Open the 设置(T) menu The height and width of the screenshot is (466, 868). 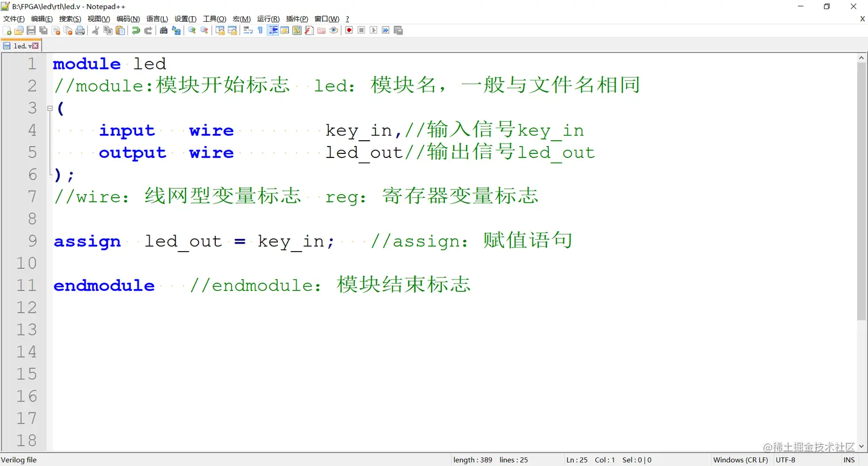185,18
